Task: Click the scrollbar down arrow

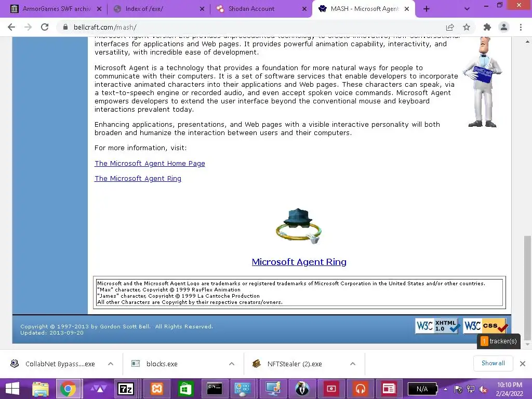Action: tap(527, 344)
